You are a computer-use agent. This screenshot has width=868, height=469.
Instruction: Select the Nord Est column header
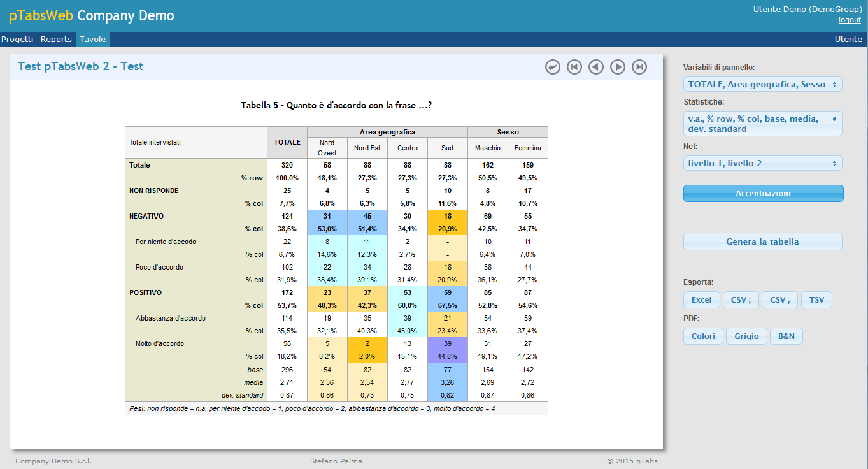click(367, 148)
